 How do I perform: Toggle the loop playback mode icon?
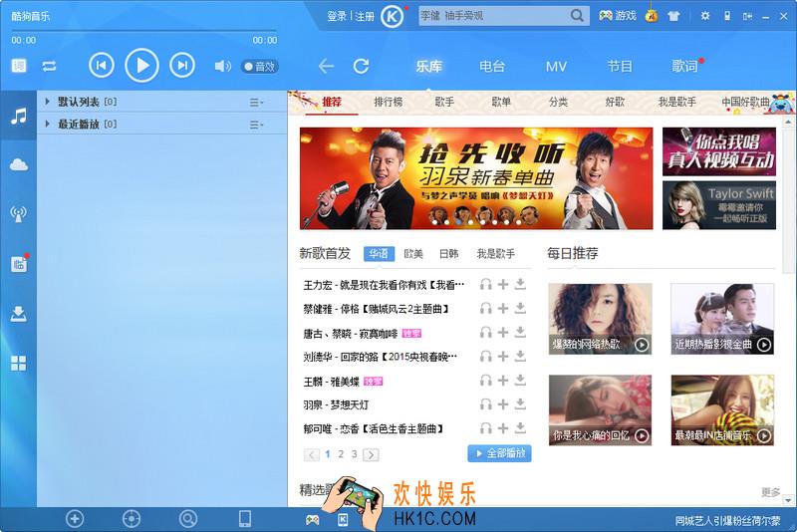(x=49, y=66)
